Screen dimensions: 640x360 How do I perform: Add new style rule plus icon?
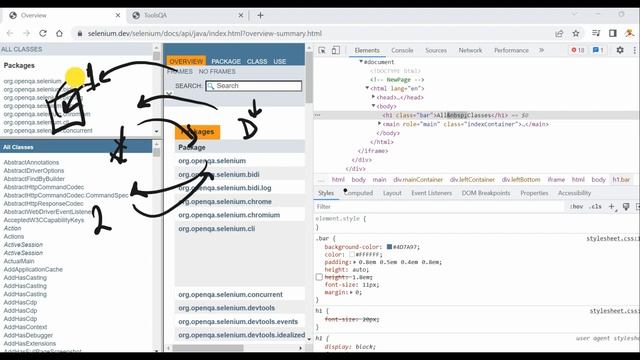coord(612,207)
